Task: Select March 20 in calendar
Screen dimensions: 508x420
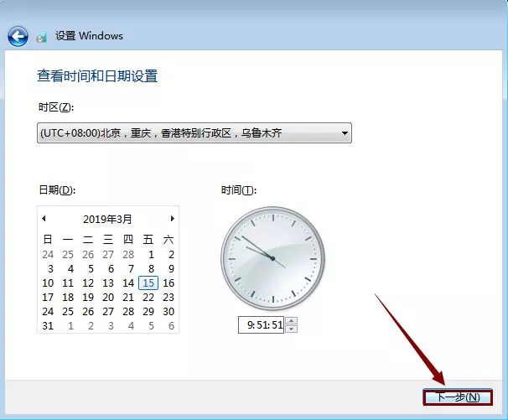Action: point(108,297)
